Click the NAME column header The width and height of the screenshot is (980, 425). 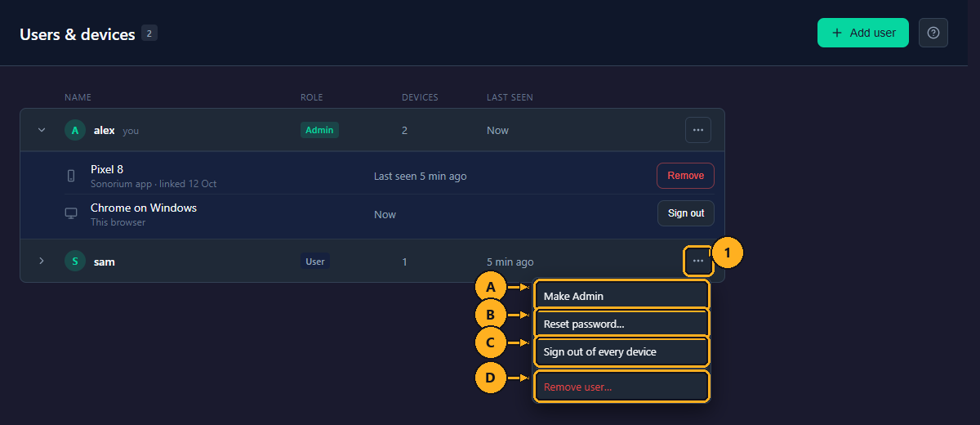pos(78,97)
